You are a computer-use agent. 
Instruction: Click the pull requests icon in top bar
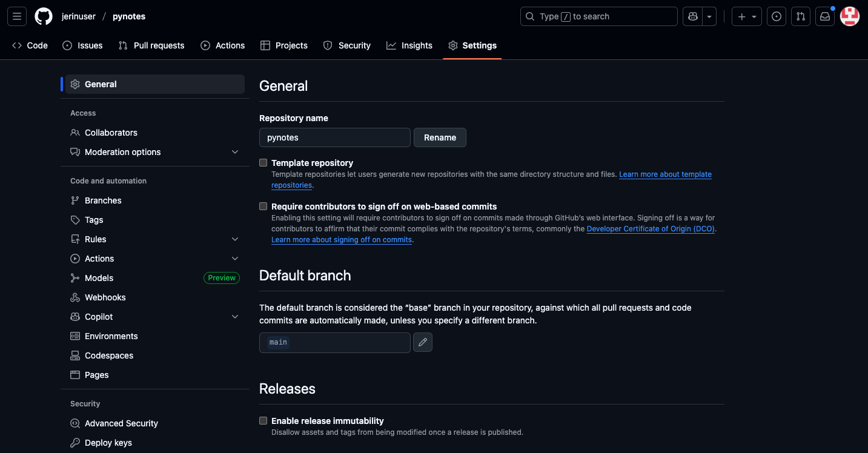tap(801, 16)
